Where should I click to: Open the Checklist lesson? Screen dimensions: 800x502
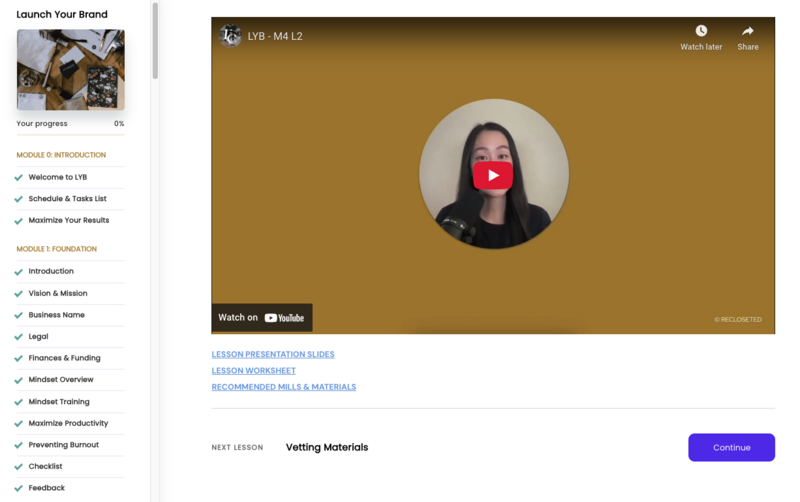pos(45,466)
